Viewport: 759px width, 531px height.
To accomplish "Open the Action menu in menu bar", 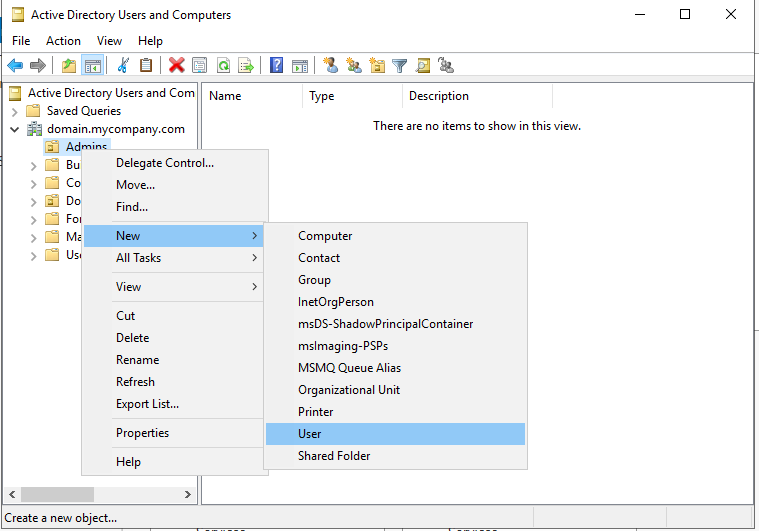I will [63, 41].
